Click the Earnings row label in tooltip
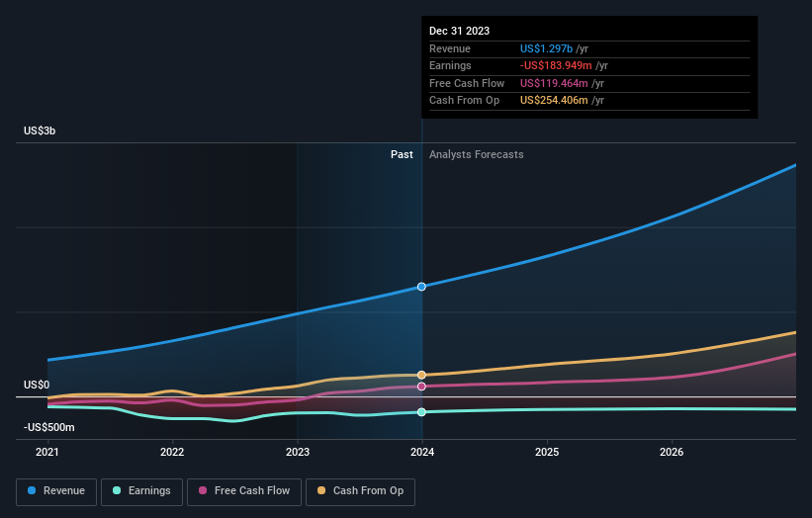Screen dimensions: 812x518 coord(451,65)
